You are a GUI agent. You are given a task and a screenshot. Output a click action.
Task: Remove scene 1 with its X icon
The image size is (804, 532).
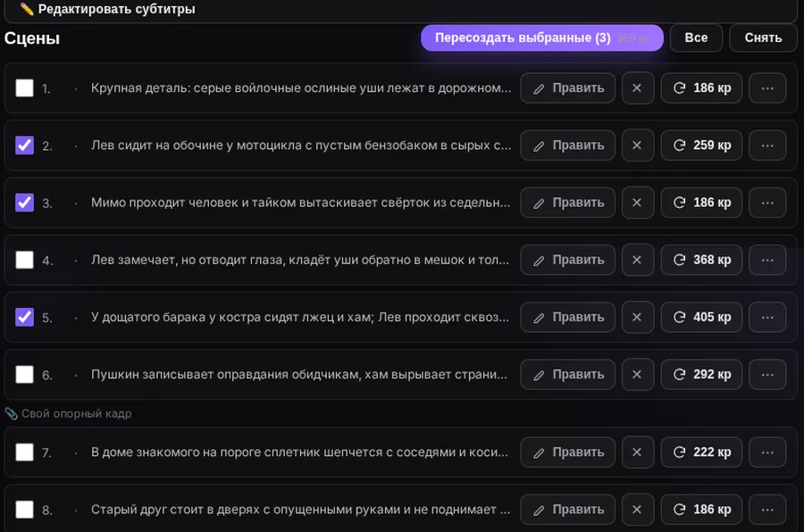(x=637, y=88)
